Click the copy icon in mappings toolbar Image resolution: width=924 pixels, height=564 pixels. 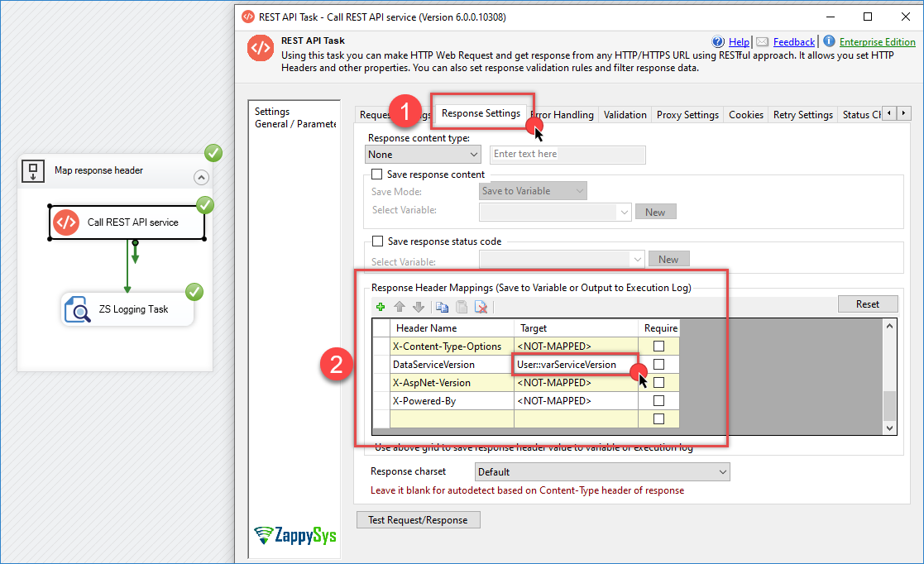[x=442, y=307]
